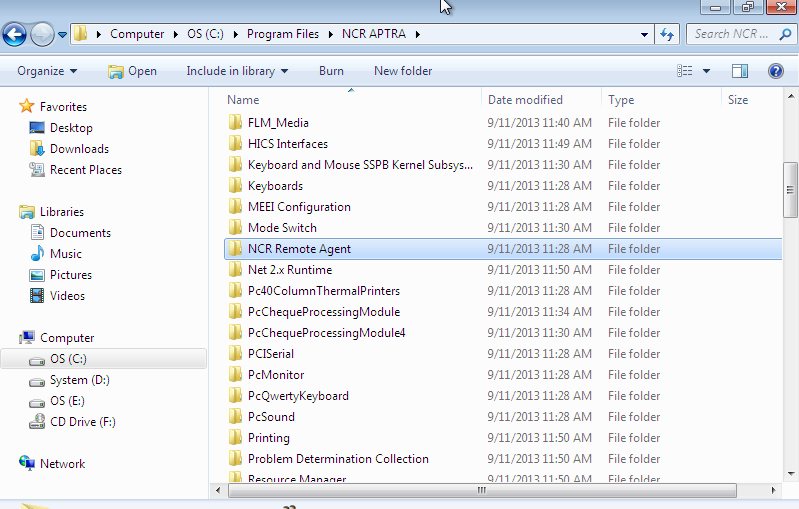Select OS (C:) in the address breadcrumb
799x509 pixels.
click(x=205, y=34)
